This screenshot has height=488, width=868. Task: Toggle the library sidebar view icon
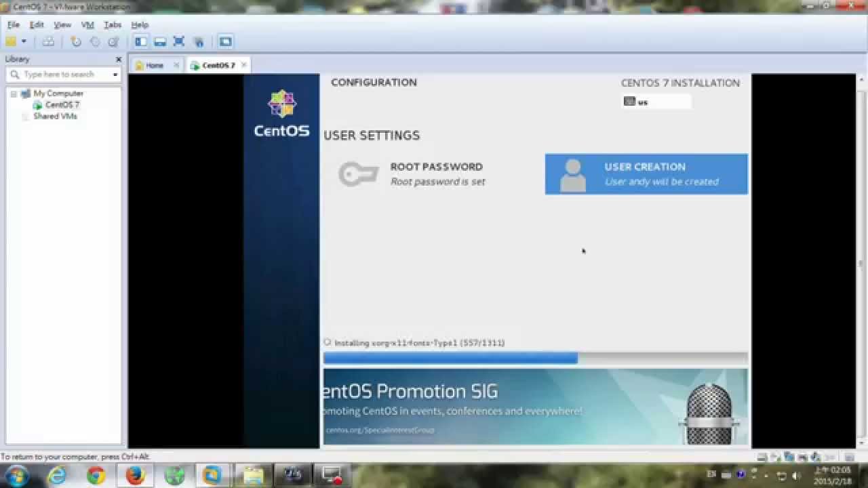141,41
